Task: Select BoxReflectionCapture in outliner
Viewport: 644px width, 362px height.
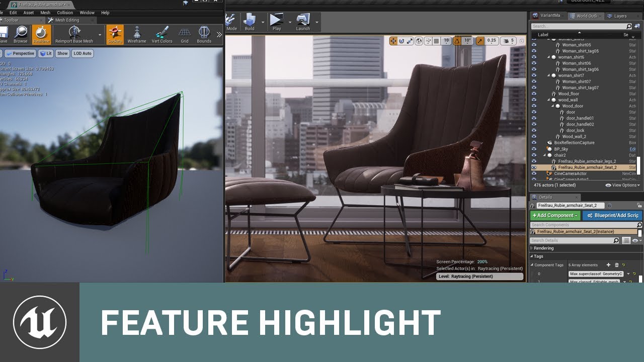Action: coord(574,143)
